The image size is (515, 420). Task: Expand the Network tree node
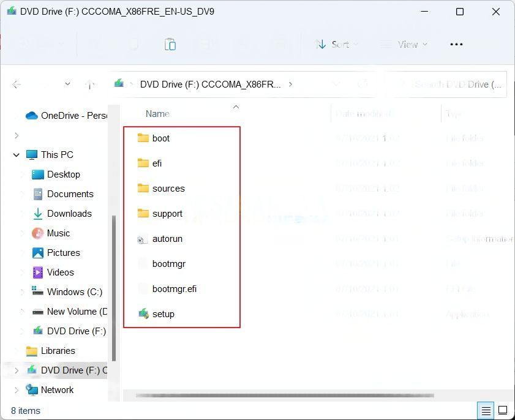tap(17, 390)
